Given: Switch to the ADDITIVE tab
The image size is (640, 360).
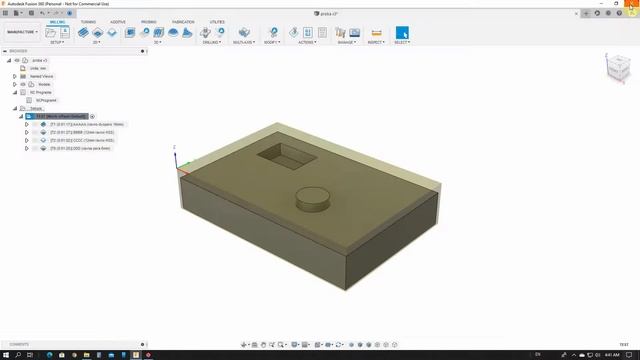Looking at the screenshot, I should coord(118,22).
